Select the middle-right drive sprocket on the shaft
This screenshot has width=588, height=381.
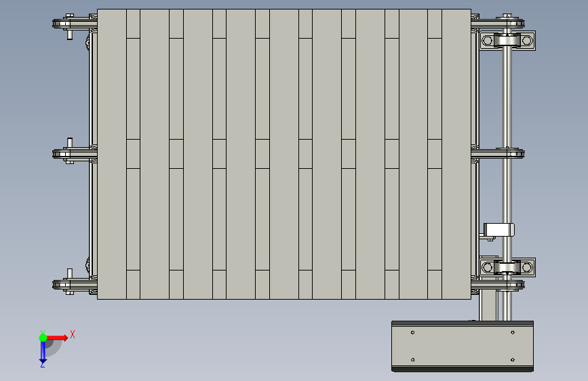coord(498,153)
